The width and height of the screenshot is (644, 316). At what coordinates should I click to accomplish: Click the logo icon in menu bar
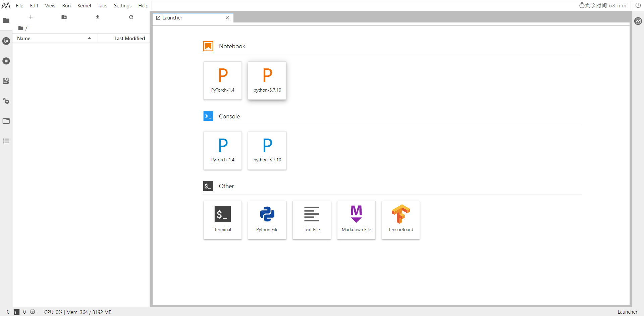[x=6, y=5]
